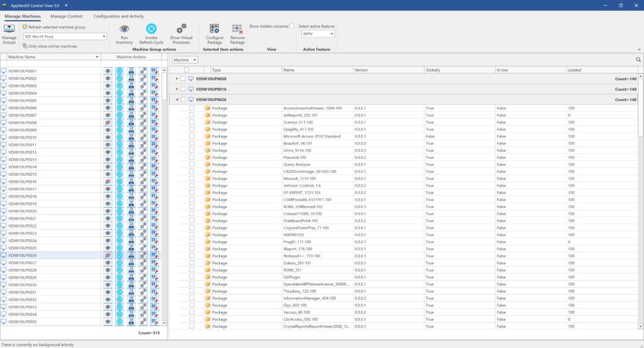Viewport: 644px width, 348px height.
Task: Open the Configuration and Activity tab
Action: click(119, 16)
